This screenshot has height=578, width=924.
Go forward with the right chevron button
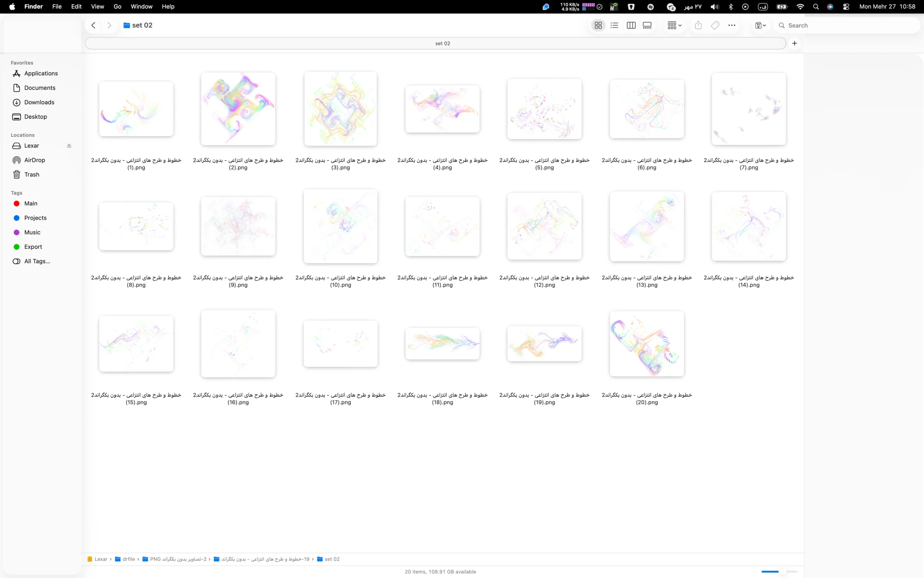pos(109,25)
